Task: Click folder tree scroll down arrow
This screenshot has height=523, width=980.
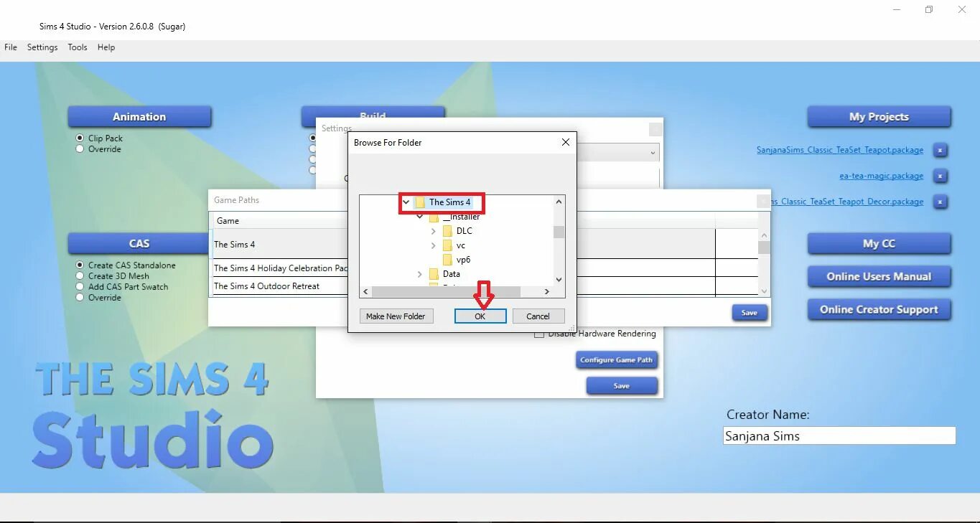Action: click(559, 280)
